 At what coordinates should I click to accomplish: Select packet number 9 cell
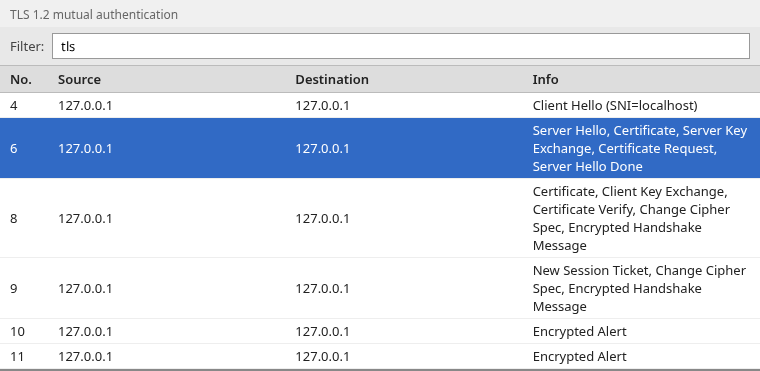tap(14, 289)
